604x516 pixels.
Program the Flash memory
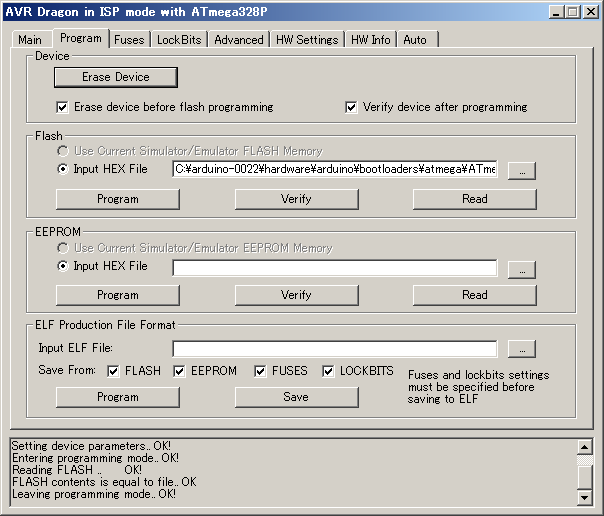tap(118, 199)
